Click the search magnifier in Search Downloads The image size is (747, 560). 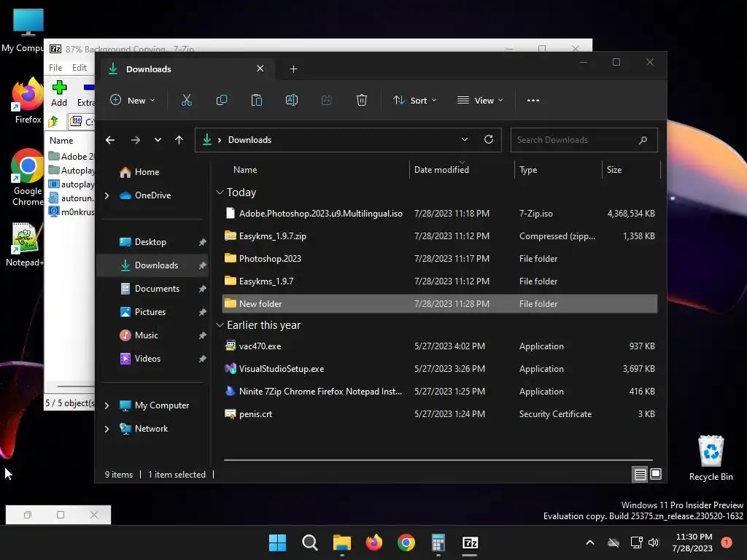click(643, 140)
